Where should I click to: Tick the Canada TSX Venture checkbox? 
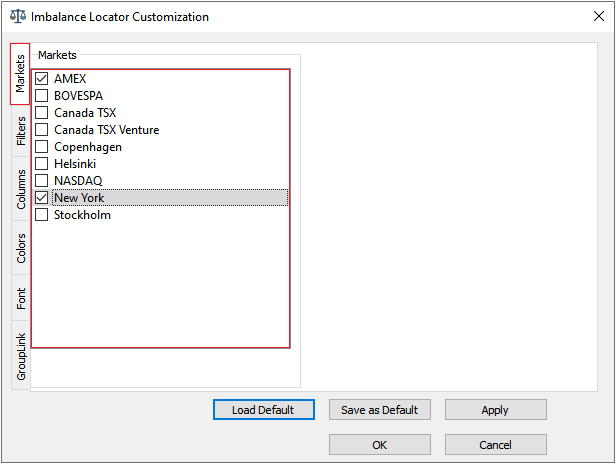point(42,130)
